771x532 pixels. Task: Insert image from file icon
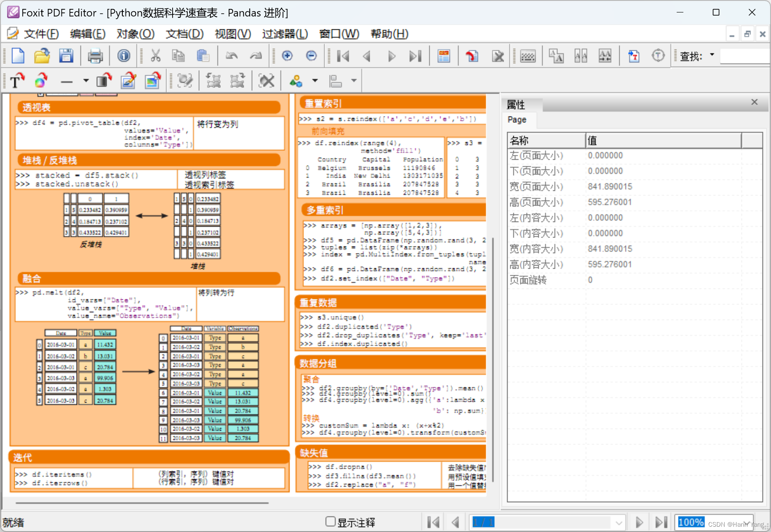click(153, 81)
